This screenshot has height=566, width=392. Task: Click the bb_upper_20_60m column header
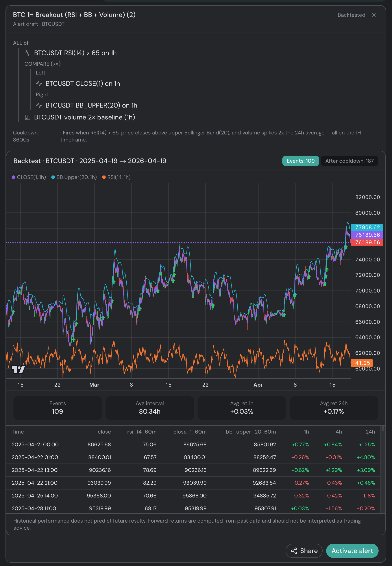[251, 432]
